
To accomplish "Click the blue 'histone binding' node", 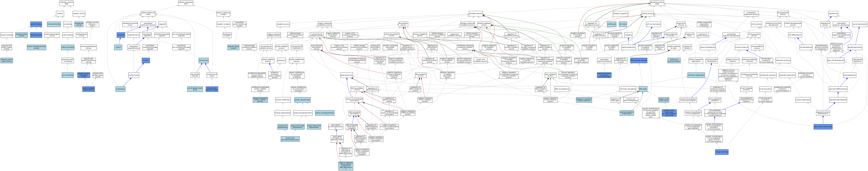I will [x=36, y=35].
